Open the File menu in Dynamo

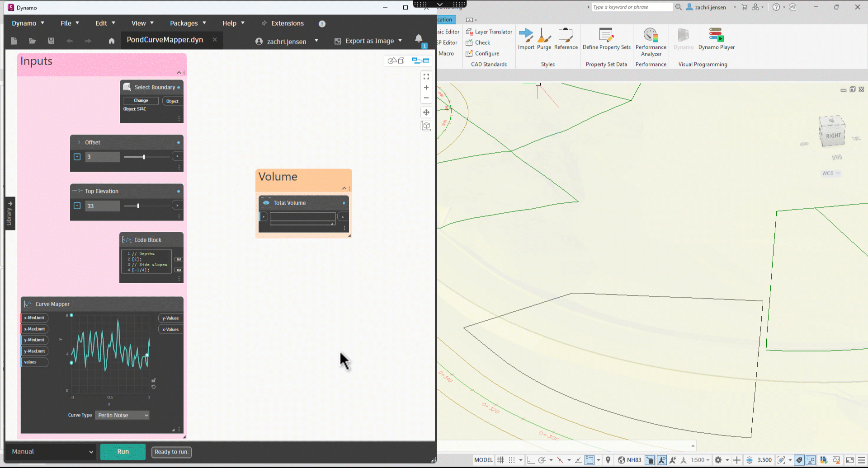click(x=70, y=23)
